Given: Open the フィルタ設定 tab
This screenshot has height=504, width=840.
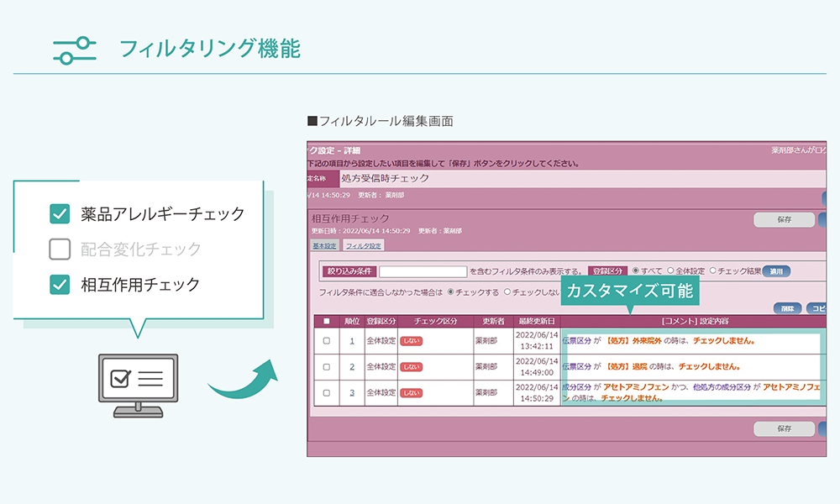Looking at the screenshot, I should tap(363, 246).
